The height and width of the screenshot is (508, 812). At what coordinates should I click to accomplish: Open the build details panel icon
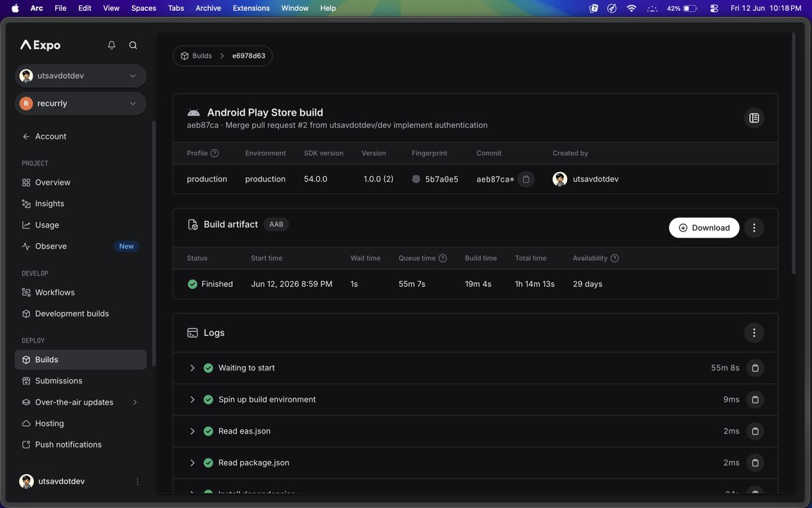tap(754, 118)
